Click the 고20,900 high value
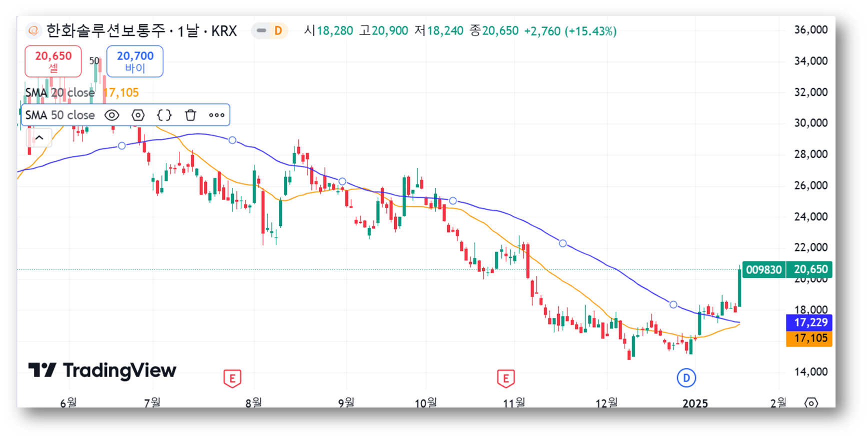This screenshot has height=440, width=868. click(x=384, y=31)
